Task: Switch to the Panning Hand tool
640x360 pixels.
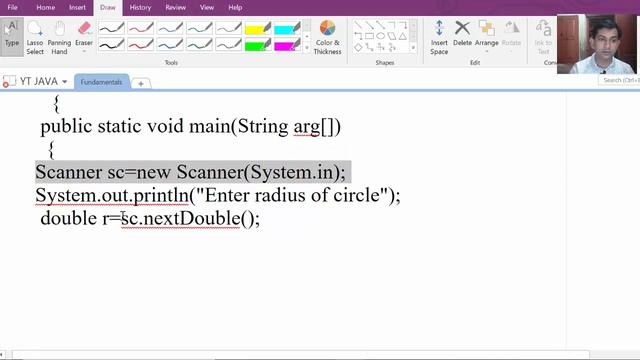Action: click(x=59, y=37)
